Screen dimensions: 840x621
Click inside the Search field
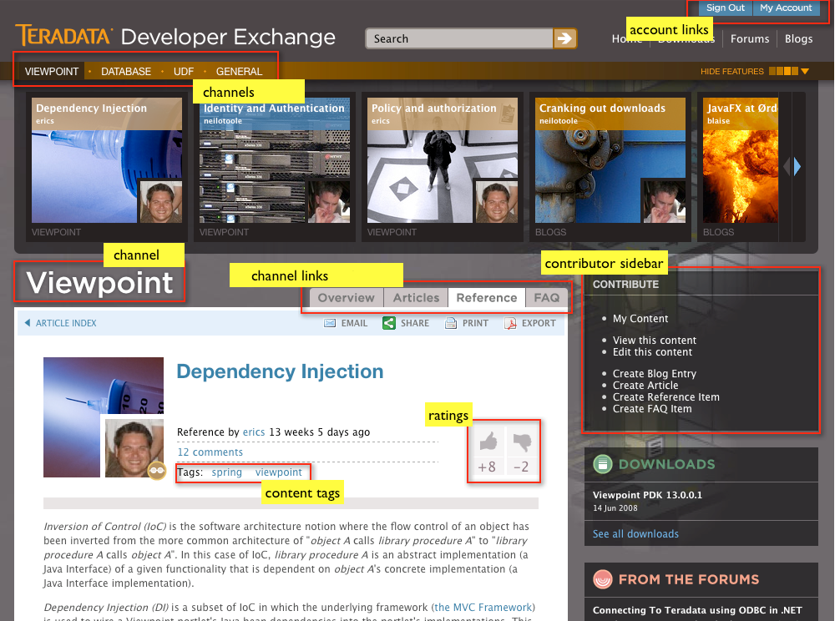[x=459, y=38]
